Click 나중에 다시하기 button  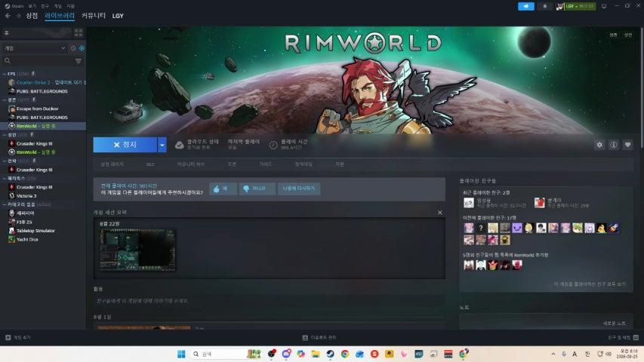tap(298, 189)
